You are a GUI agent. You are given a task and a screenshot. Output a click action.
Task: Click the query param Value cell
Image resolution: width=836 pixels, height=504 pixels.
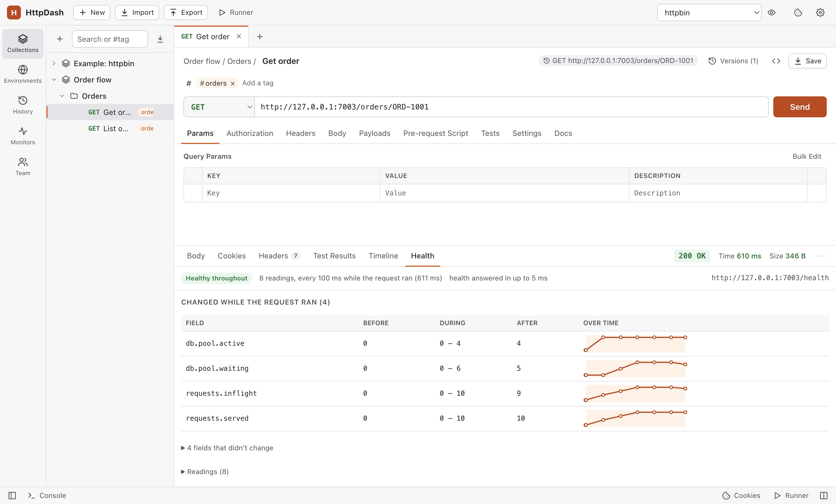click(x=505, y=193)
